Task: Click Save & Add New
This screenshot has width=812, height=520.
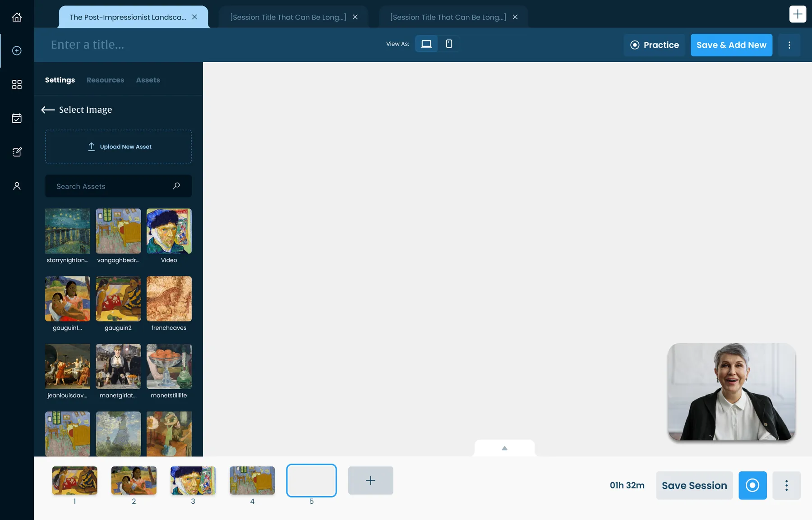Action: [x=731, y=45]
